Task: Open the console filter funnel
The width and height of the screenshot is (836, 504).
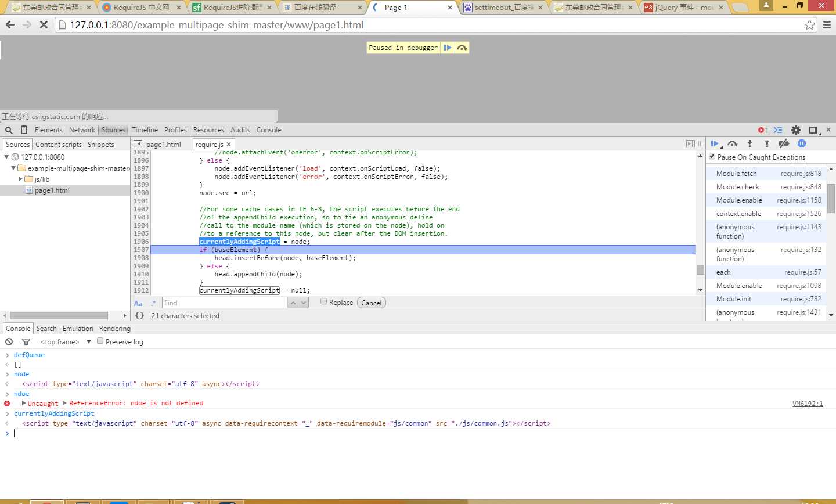Action: [x=26, y=342]
